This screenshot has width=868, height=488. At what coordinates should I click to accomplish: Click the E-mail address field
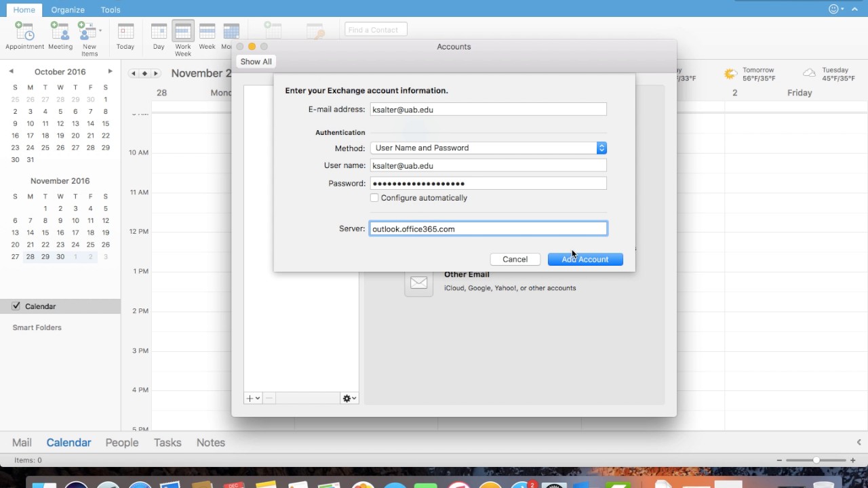coord(488,109)
